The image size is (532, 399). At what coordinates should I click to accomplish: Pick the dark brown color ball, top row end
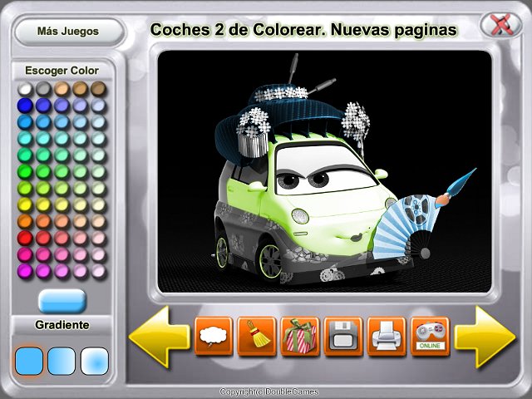98,89
